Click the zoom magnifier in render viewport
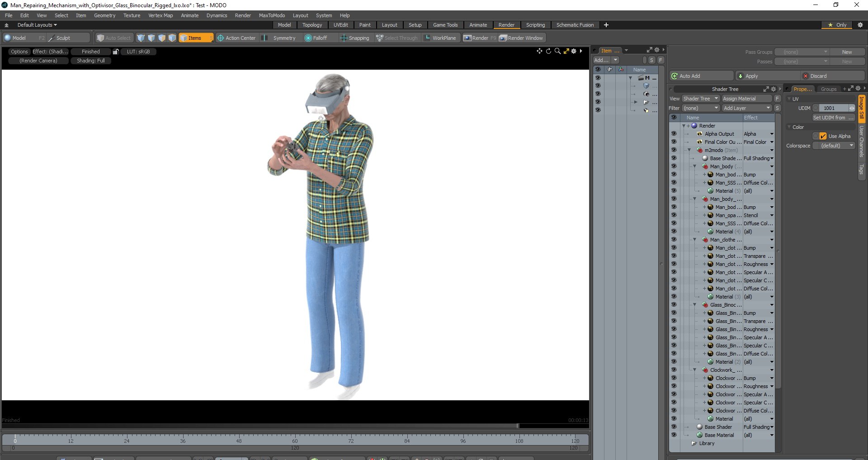 coord(557,51)
